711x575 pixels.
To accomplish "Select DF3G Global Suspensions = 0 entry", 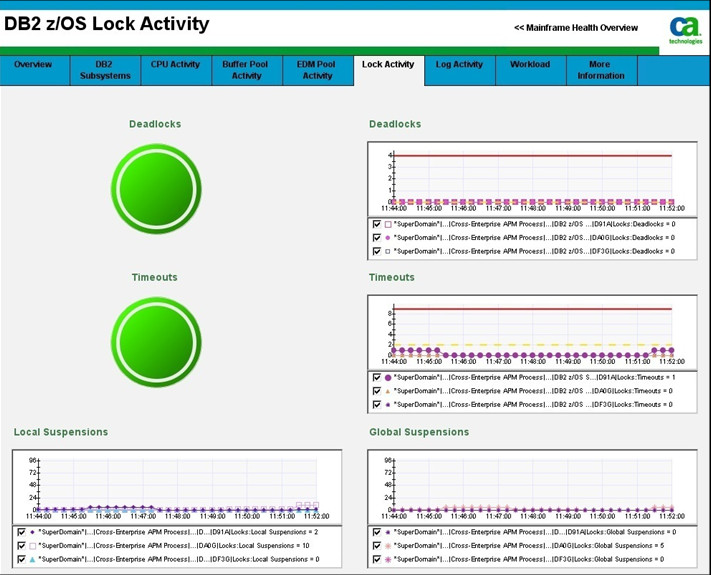I will [x=529, y=559].
